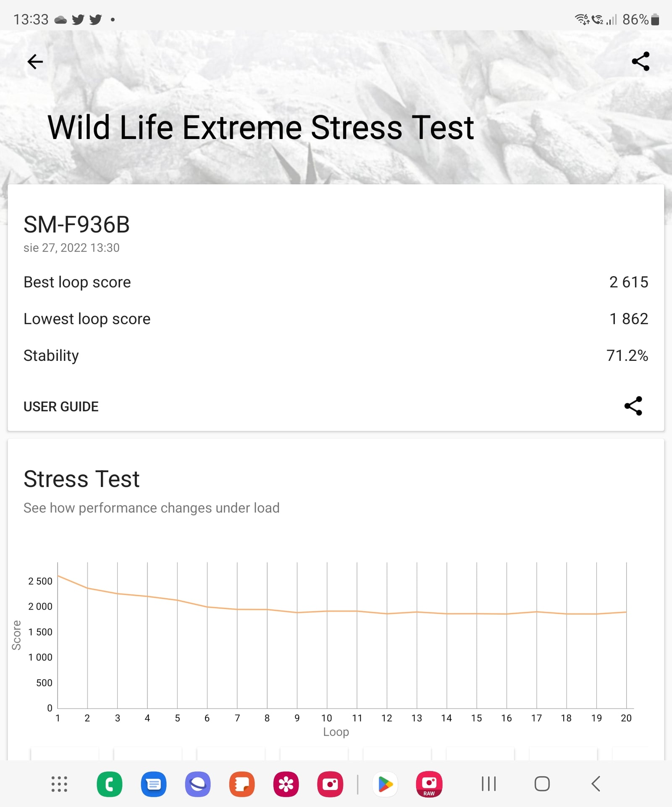The image size is (672, 807).
Task: Open the app drawer grid icon
Action: [x=59, y=784]
